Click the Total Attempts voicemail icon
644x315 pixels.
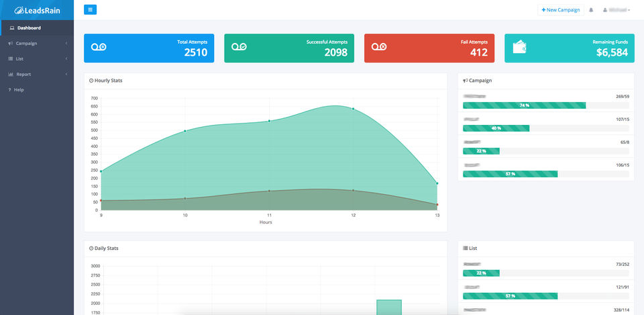[99, 47]
